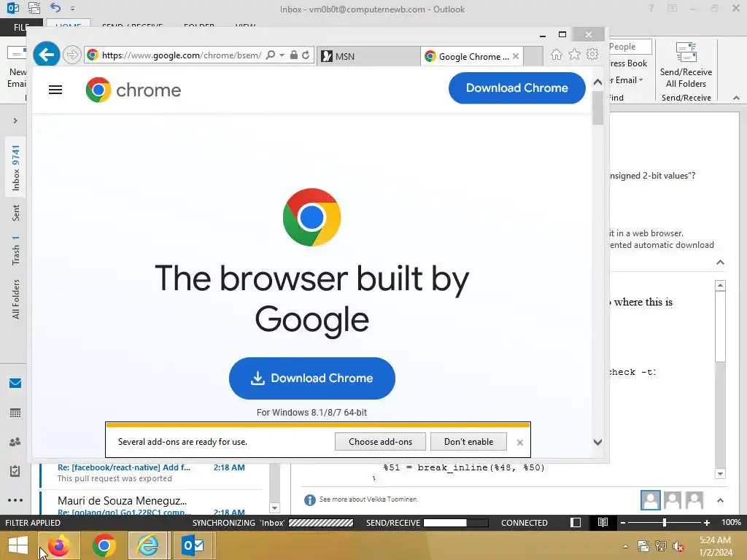Dismiss the add-ons notification bar

tap(519, 443)
